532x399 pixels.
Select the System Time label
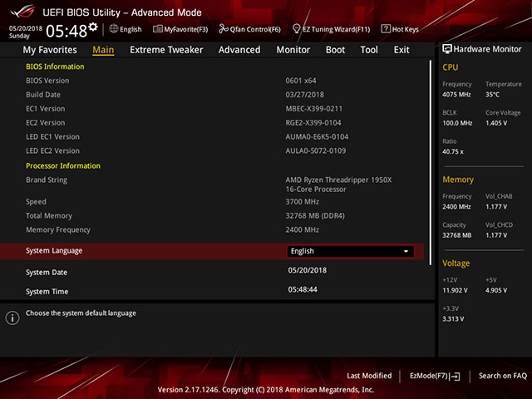tap(47, 292)
